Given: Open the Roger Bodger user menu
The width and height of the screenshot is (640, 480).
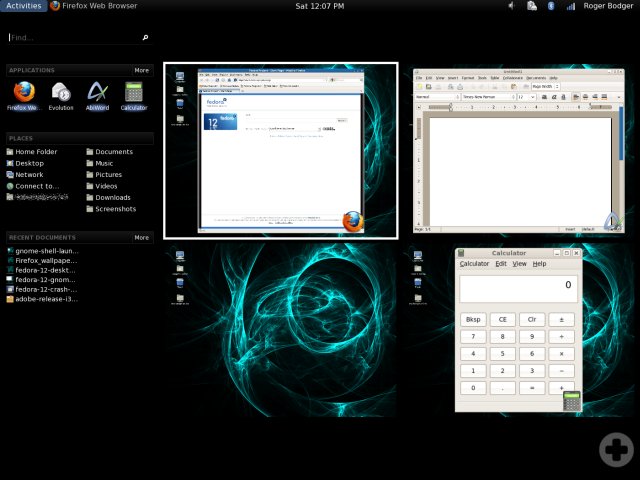Looking at the screenshot, I should [x=607, y=6].
